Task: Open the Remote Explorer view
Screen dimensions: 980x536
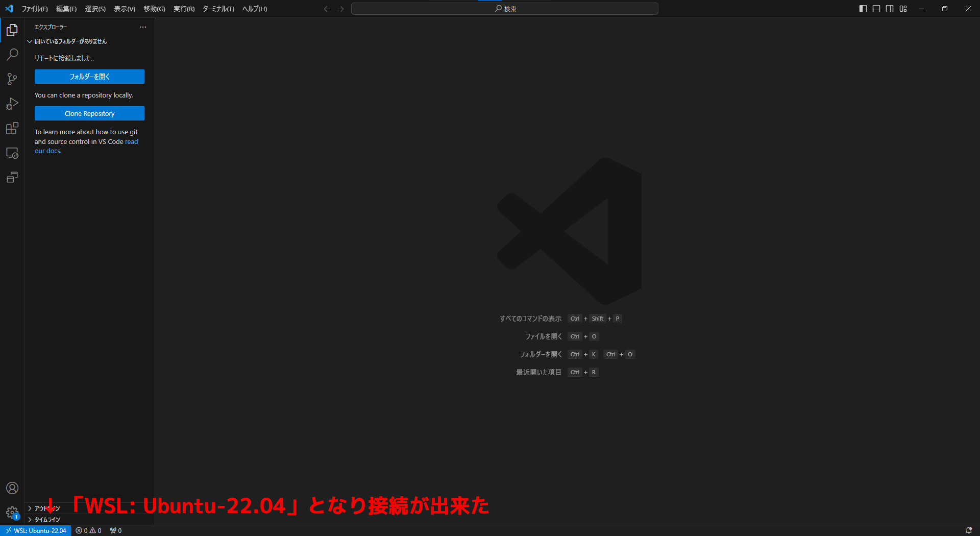Action: click(x=12, y=153)
